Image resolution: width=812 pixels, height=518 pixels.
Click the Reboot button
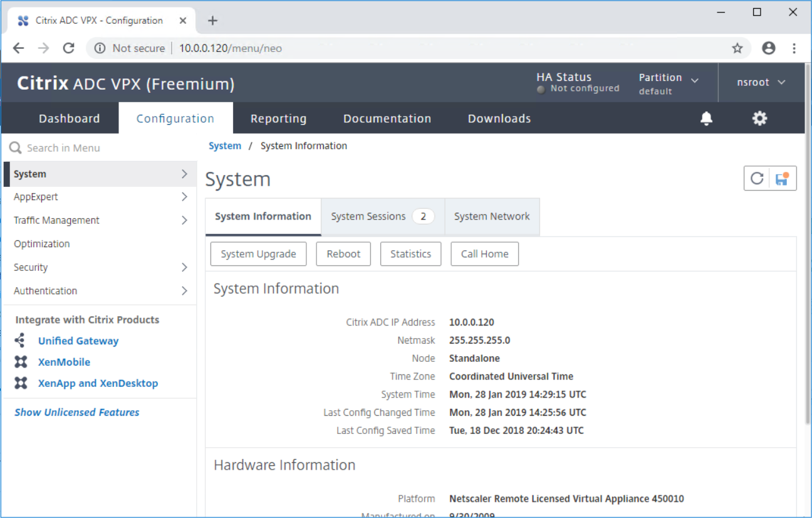343,254
